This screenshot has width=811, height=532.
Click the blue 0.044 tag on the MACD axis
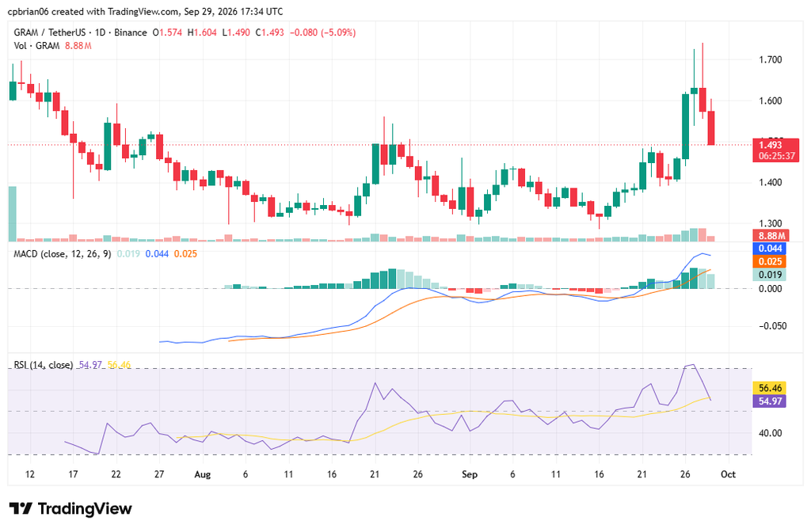pyautogui.click(x=770, y=249)
